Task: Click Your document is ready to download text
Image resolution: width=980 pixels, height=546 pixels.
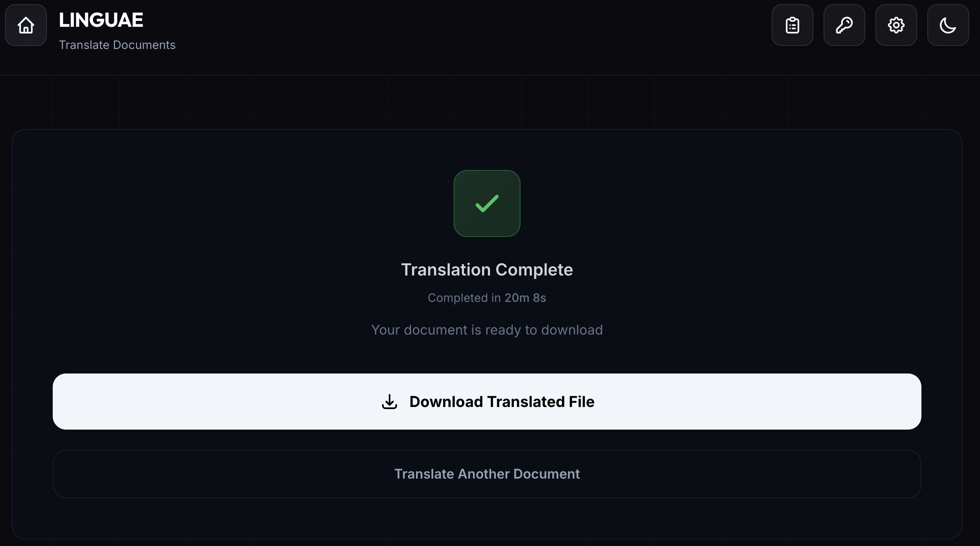Action: (487, 330)
